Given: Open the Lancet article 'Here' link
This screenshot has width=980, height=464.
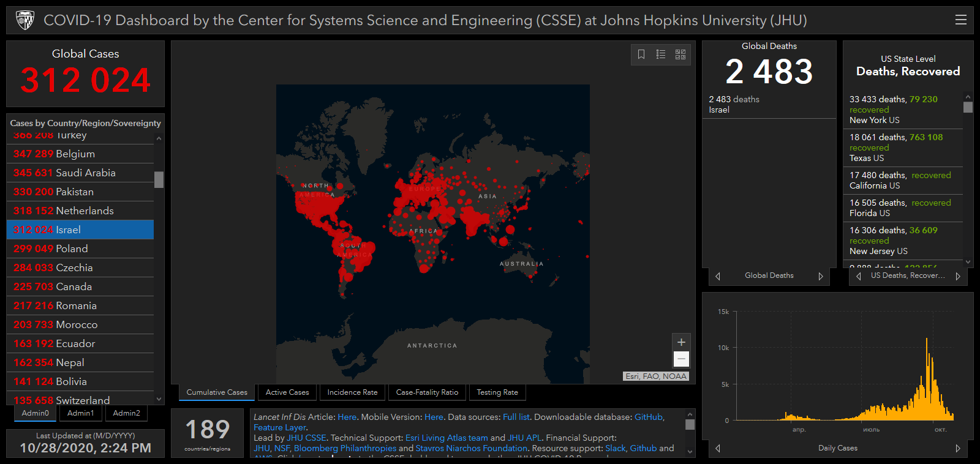Looking at the screenshot, I should click(x=347, y=417).
